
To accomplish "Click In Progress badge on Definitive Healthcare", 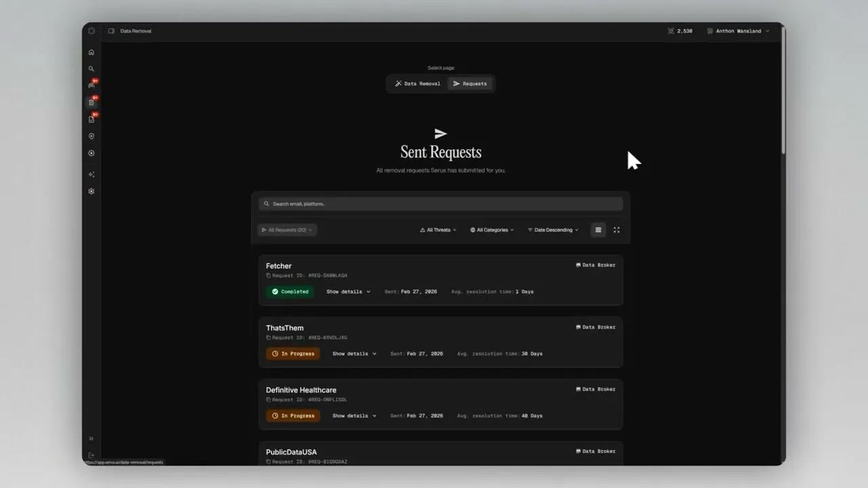I will pos(293,415).
